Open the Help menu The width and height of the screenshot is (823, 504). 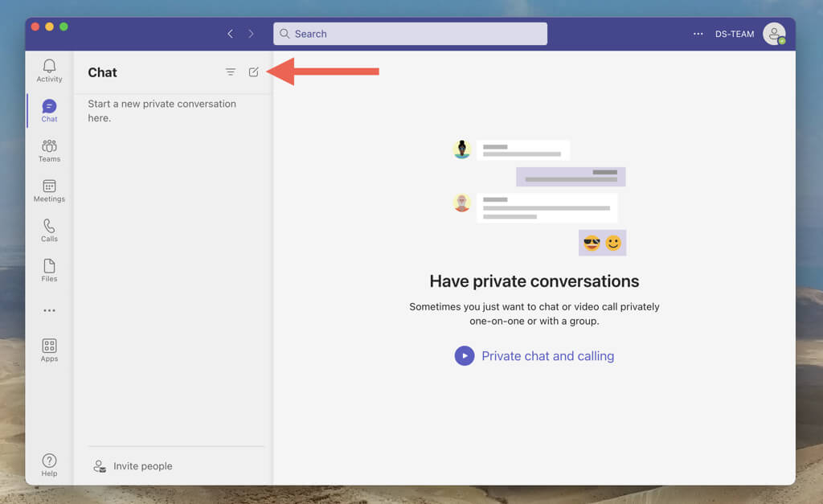coord(49,465)
